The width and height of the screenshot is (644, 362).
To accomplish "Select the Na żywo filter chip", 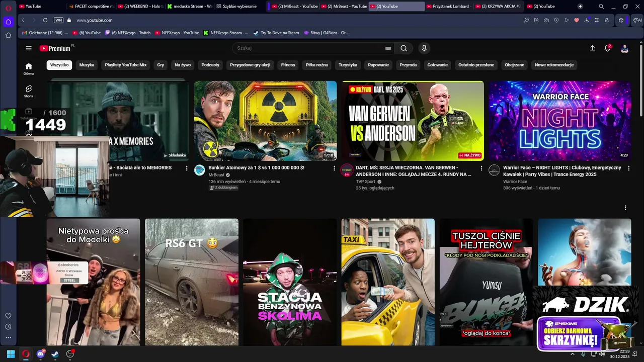I will click(x=183, y=65).
